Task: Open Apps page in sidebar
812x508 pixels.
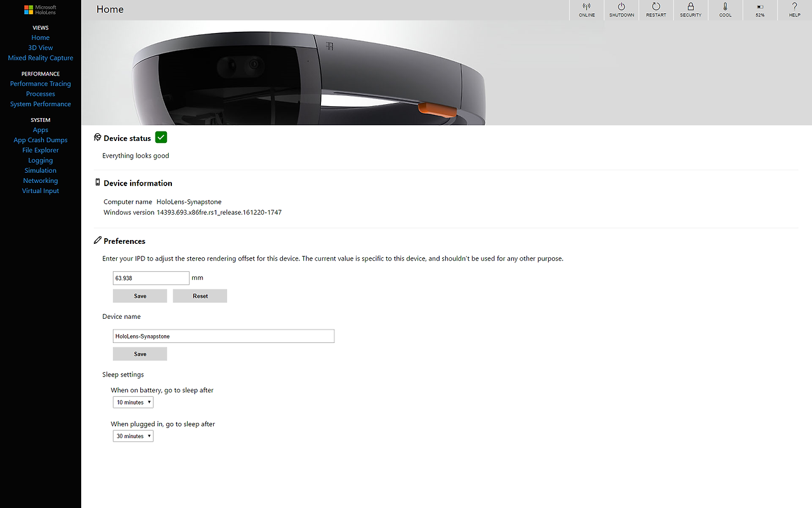Action: [41, 130]
